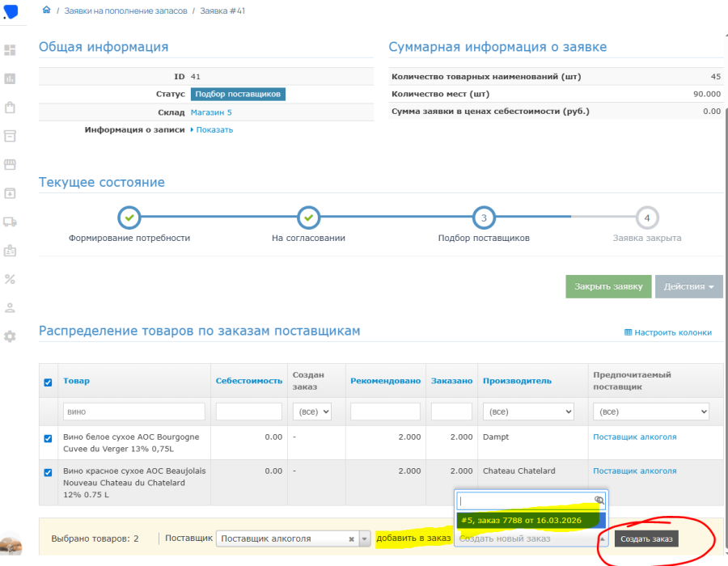Uncheck the Вино красное сухое row checkbox
Viewport: 728px width, 566px height.
(x=48, y=472)
